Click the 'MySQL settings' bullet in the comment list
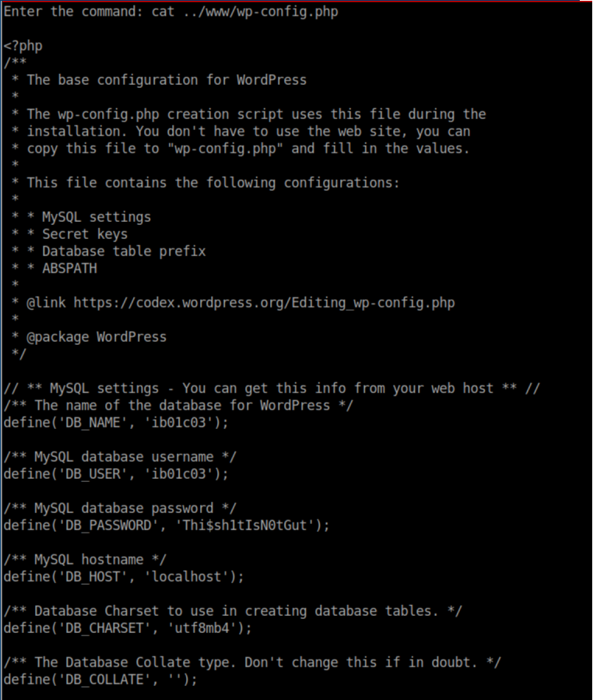The image size is (593, 700). point(96,217)
